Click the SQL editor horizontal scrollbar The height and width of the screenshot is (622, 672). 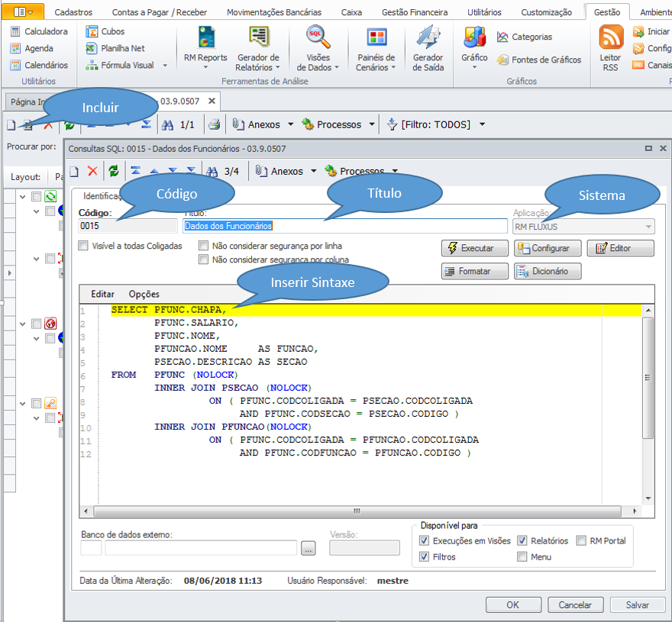pyautogui.click(x=357, y=511)
